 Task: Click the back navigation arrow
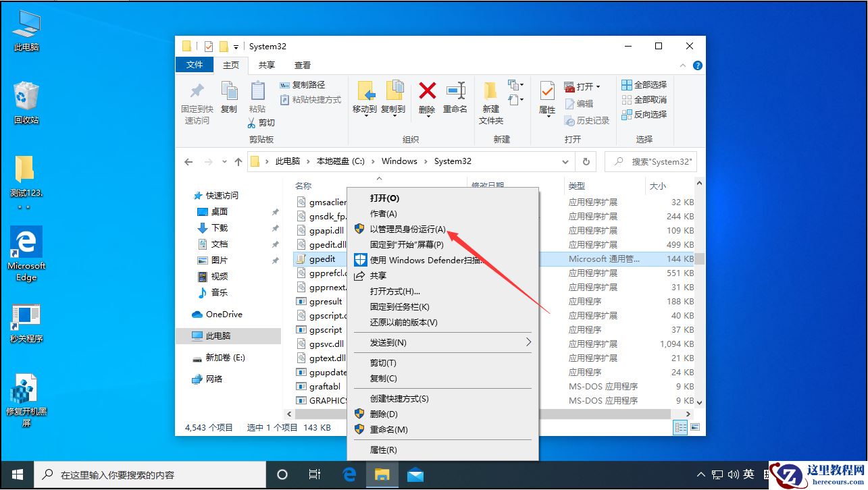189,161
